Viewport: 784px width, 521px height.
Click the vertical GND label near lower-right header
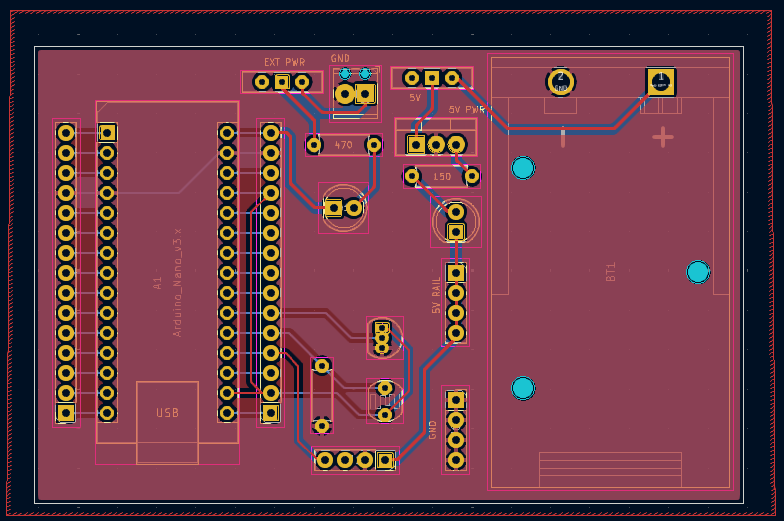pyautogui.click(x=433, y=429)
